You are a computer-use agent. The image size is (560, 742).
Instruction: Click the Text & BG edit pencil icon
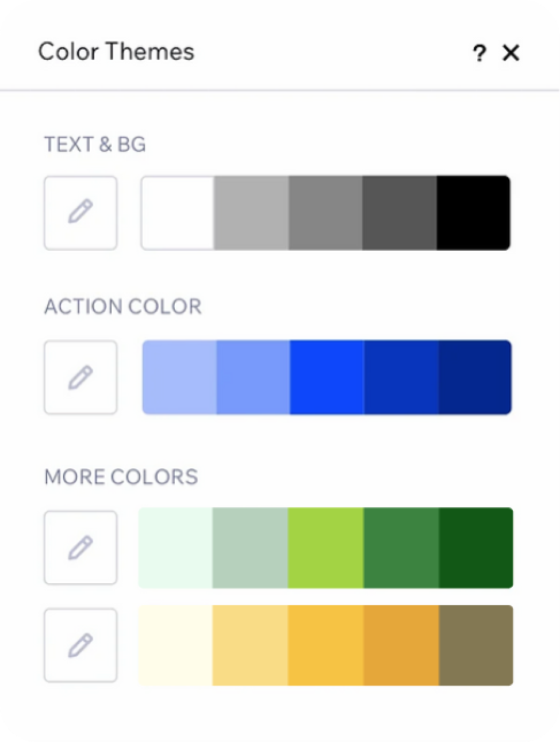[80, 212]
